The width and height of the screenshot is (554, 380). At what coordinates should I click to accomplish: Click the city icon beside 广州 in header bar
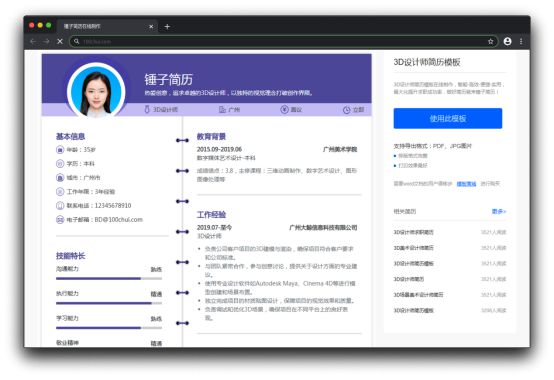click(x=222, y=109)
